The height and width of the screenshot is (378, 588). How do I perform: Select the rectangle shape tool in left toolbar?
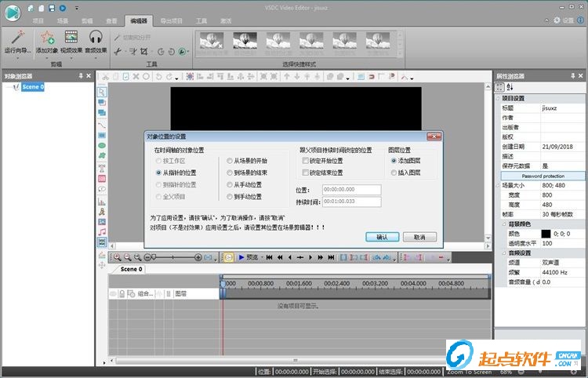102,136
